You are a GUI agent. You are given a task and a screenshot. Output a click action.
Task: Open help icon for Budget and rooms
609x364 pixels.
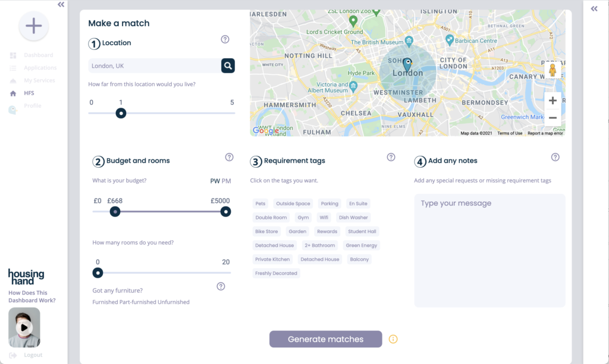pos(229,157)
